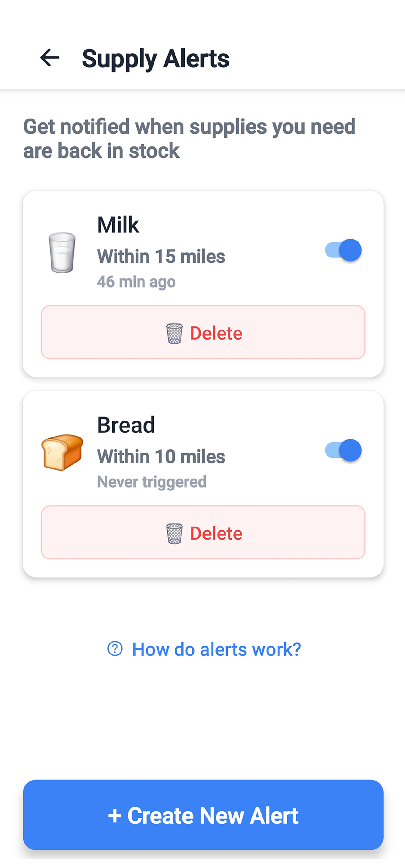Tap the Supply Alerts page heading
This screenshot has width=405, height=868.
[x=155, y=59]
